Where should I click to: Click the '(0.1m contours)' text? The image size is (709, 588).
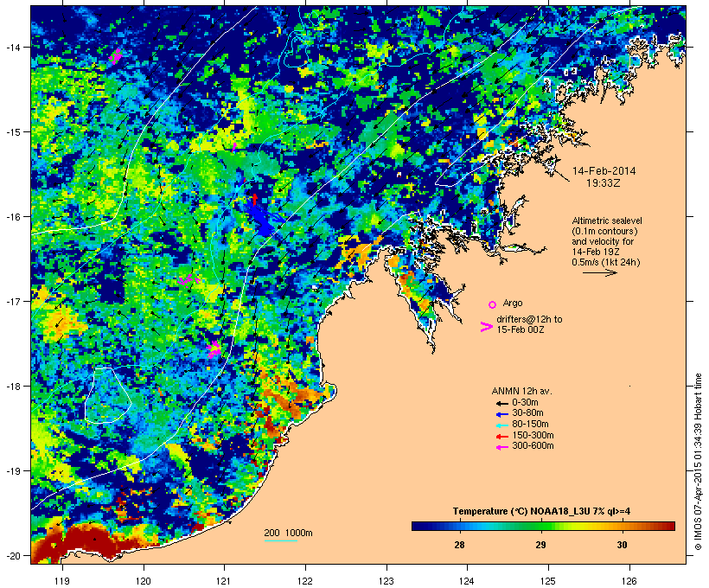click(x=604, y=231)
